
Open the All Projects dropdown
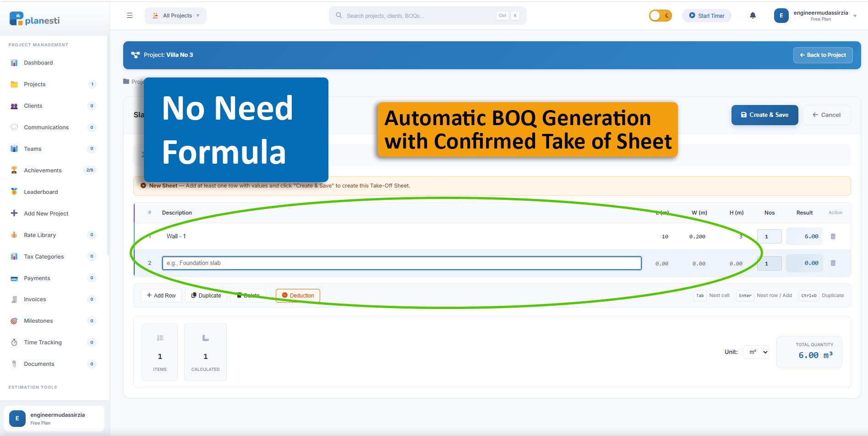click(176, 16)
